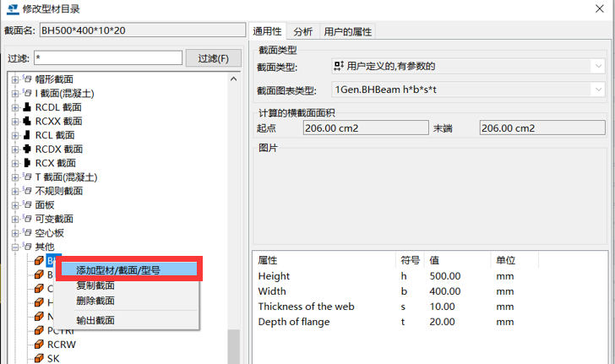Select the RCX 截面 tree item
The image size is (615, 364).
click(55, 163)
